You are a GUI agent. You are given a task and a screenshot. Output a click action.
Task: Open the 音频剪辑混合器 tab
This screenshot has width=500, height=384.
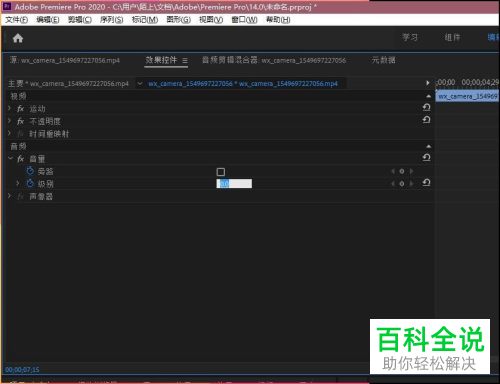pos(274,60)
